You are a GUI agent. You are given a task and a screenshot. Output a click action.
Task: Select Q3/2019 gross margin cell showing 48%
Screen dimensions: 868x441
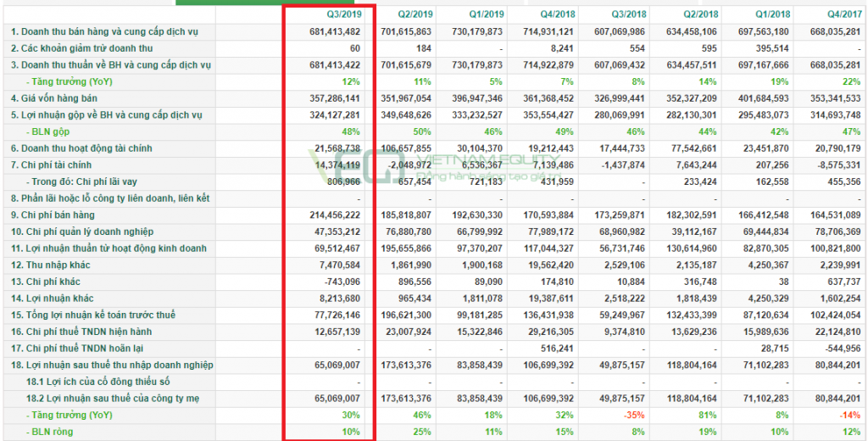pyautogui.click(x=351, y=131)
